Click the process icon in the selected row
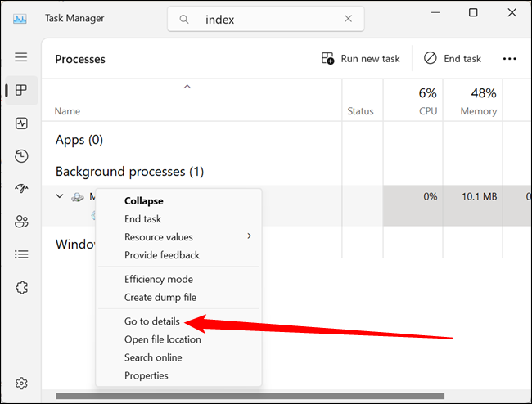This screenshot has width=532, height=404. pyautogui.click(x=78, y=196)
